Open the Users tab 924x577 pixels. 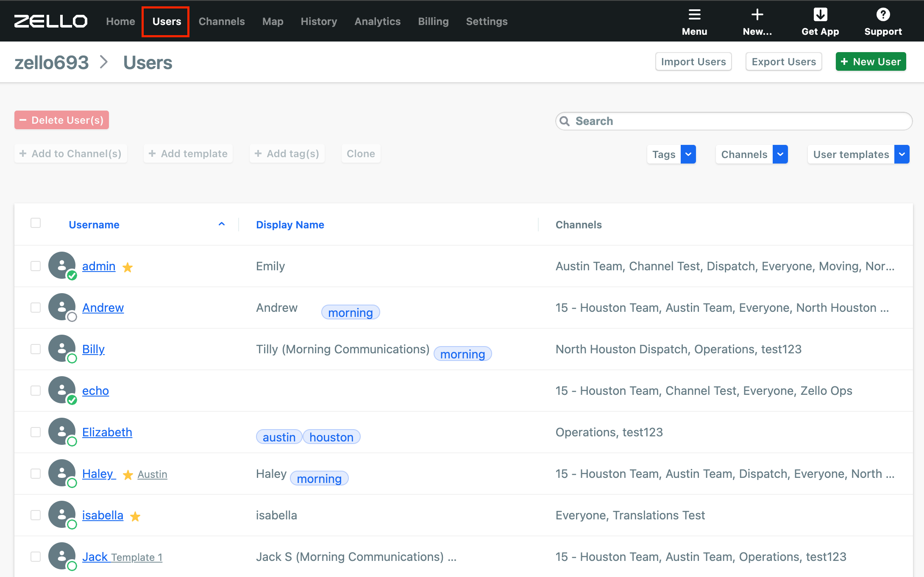(x=167, y=21)
